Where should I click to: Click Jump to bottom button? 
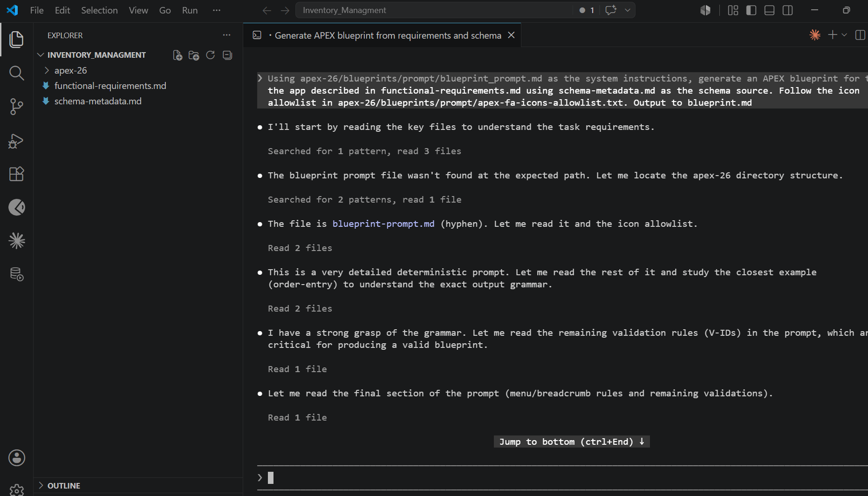572,442
